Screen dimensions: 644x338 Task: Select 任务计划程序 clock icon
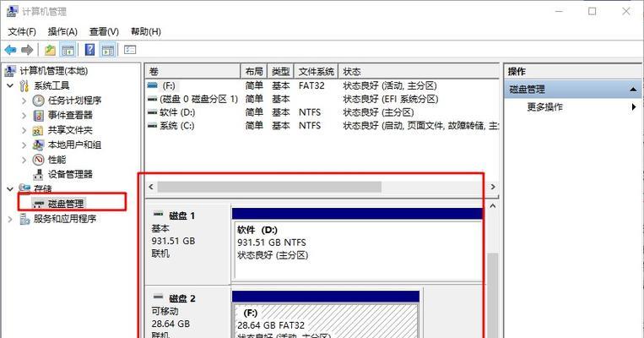click(x=38, y=101)
